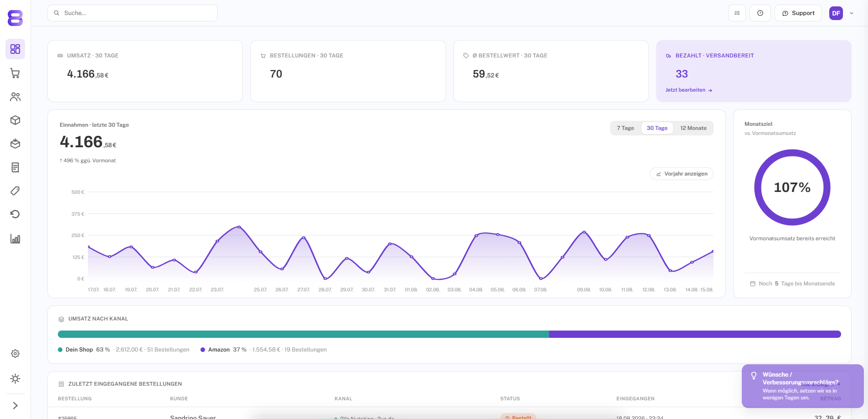
Task: Switch chart range to 7 Tage
Action: click(625, 128)
